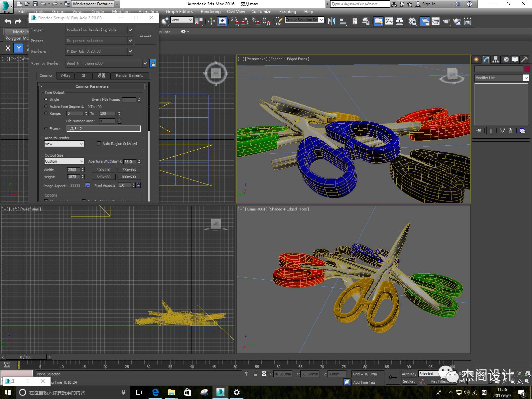532x399 pixels.
Task: Select the Active Time Segment radio button
Action: pyautogui.click(x=46, y=106)
